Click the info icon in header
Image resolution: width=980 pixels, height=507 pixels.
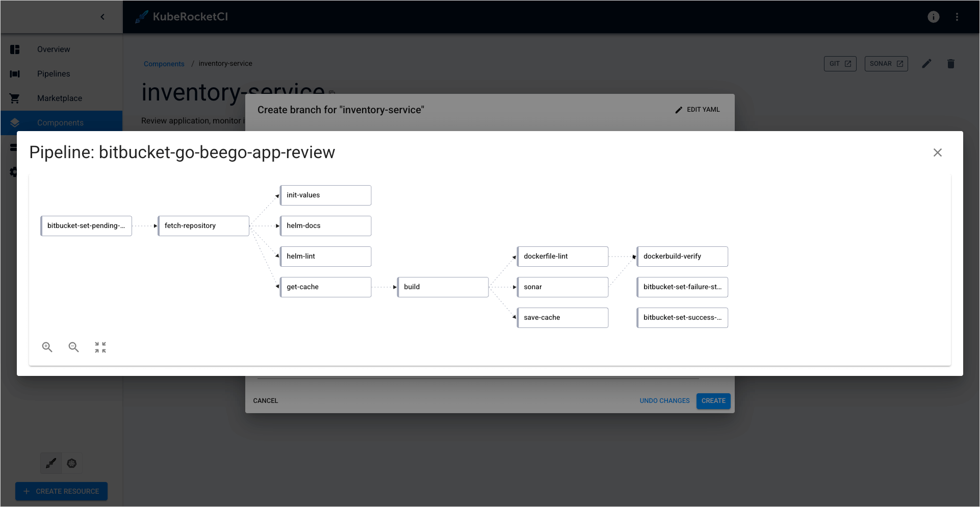click(933, 17)
